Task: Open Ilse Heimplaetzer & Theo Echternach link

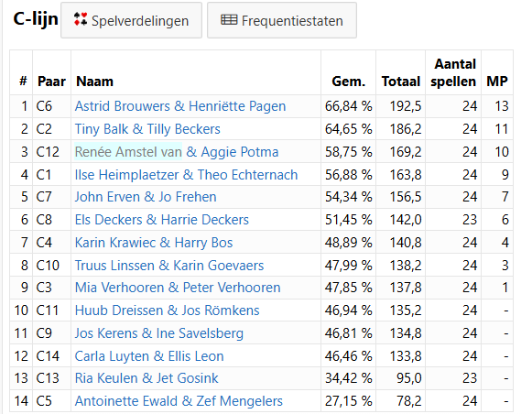Action: [x=186, y=175]
